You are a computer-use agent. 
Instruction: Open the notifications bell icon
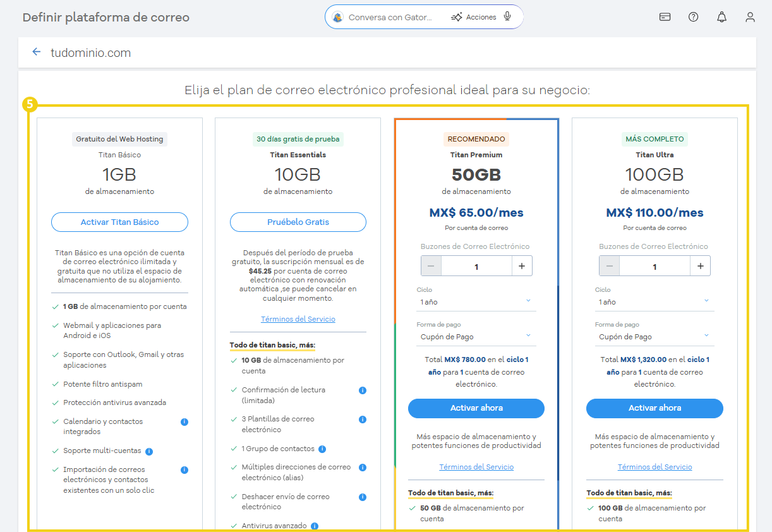point(721,17)
